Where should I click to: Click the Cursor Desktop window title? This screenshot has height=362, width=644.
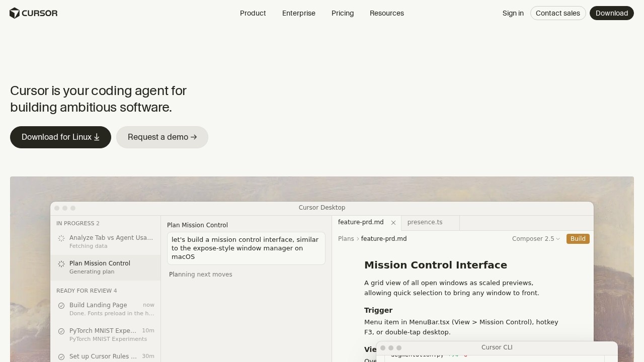pyautogui.click(x=322, y=208)
